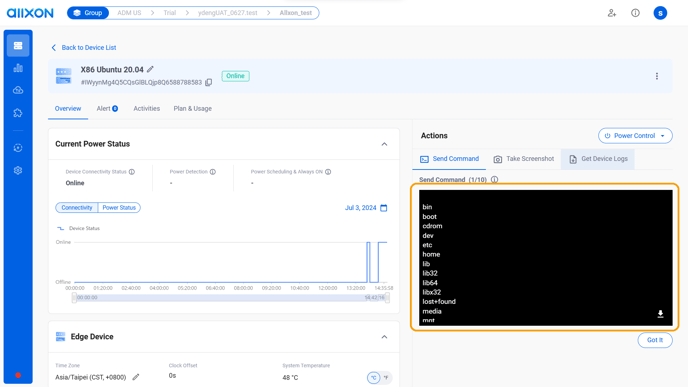Switch to the Activities tab

point(147,108)
